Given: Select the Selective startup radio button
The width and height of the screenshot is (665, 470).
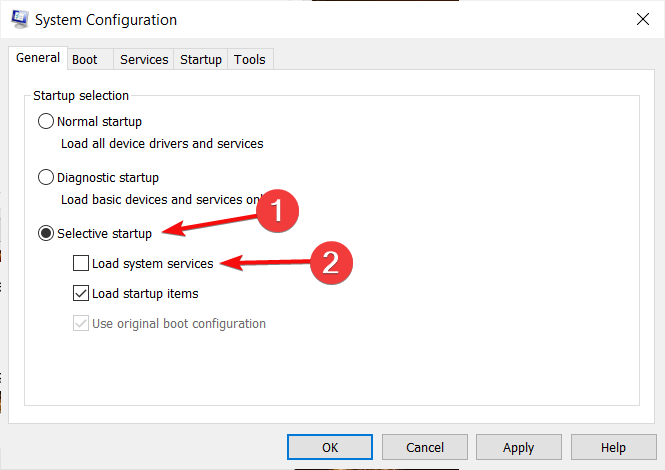Looking at the screenshot, I should pyautogui.click(x=46, y=234).
